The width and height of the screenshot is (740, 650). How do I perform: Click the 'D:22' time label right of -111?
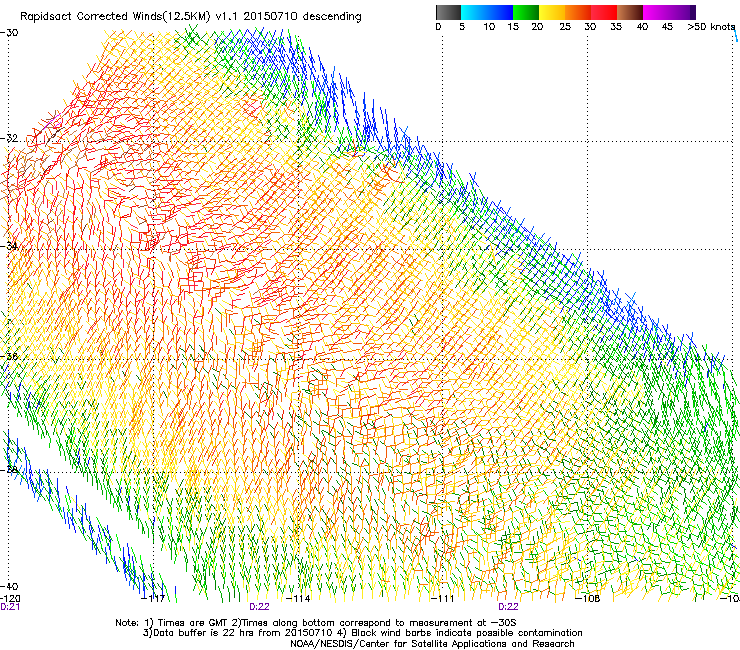point(508,607)
